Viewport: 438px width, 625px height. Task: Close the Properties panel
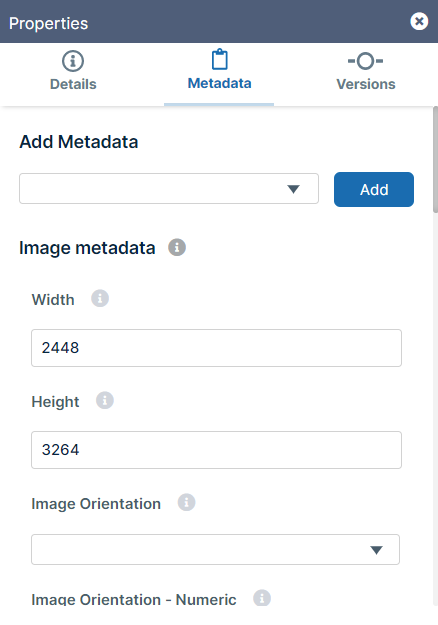coord(419,21)
